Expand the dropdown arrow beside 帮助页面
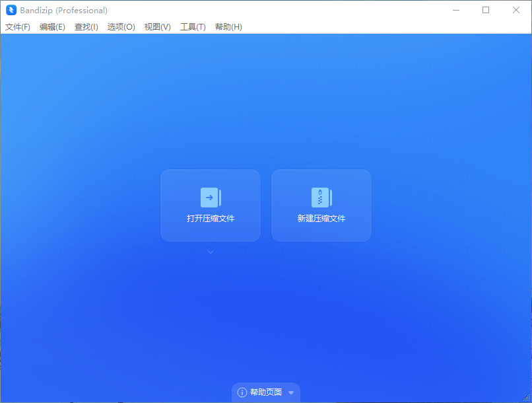 pyautogui.click(x=291, y=392)
